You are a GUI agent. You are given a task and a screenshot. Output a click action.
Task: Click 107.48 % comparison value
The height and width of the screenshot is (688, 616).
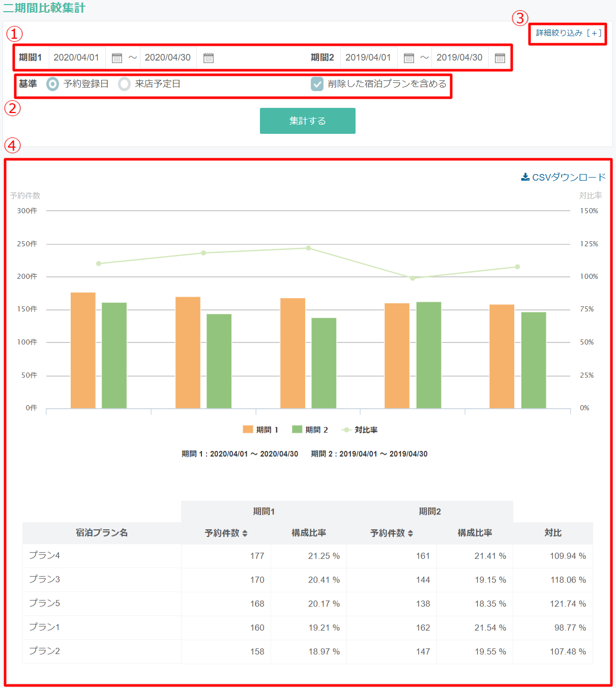pos(568,652)
